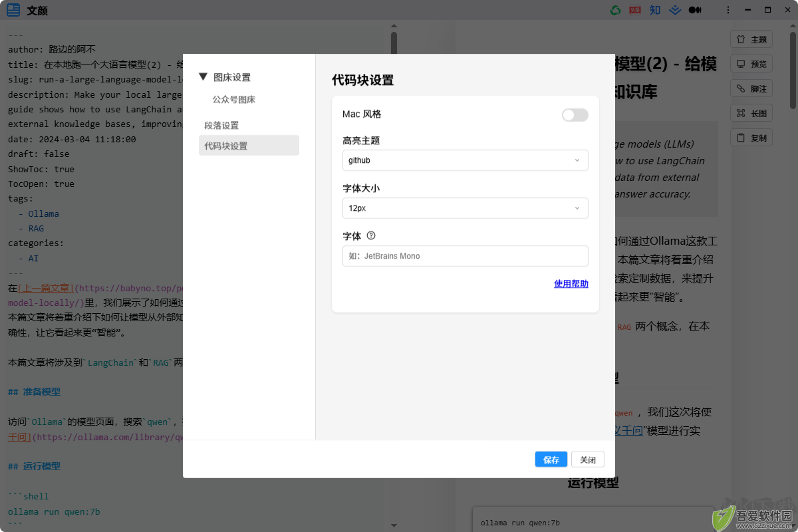Click the 长图 (long image) button

coord(751,113)
